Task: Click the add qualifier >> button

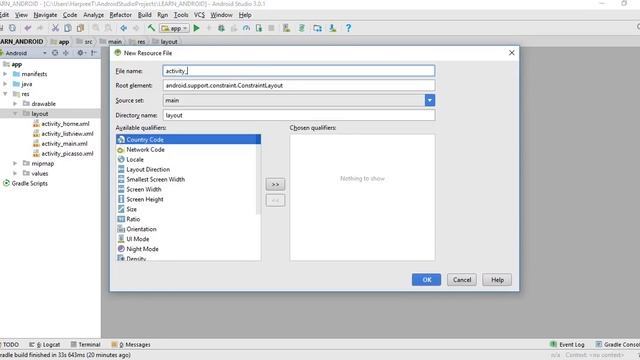Action: coord(275,184)
